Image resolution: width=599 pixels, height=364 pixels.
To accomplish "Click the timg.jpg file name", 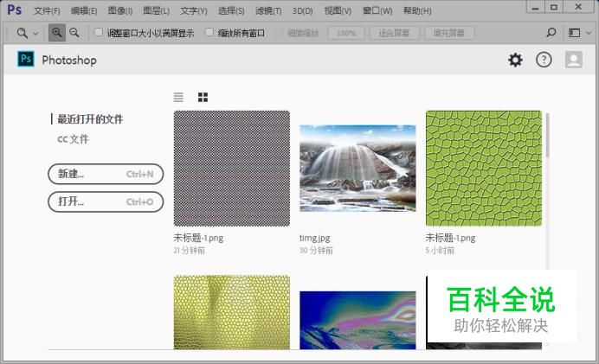I will (x=315, y=238).
